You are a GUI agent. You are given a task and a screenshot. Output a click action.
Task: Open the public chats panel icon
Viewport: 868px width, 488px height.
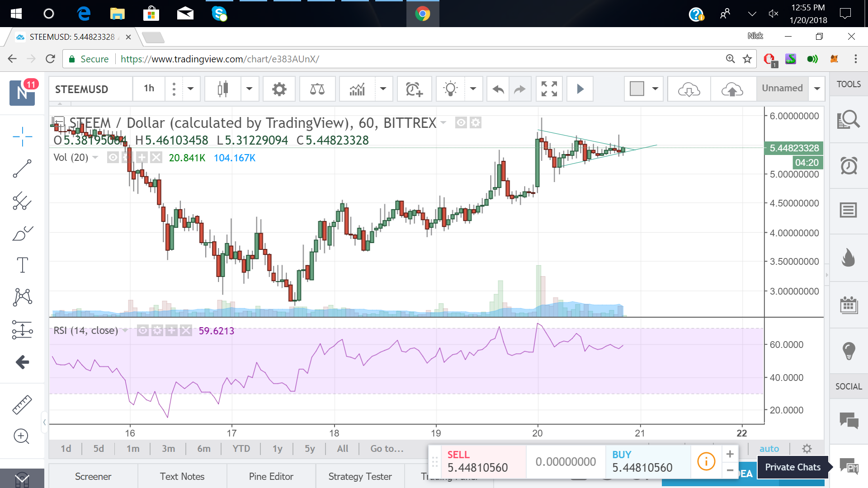[849, 421]
